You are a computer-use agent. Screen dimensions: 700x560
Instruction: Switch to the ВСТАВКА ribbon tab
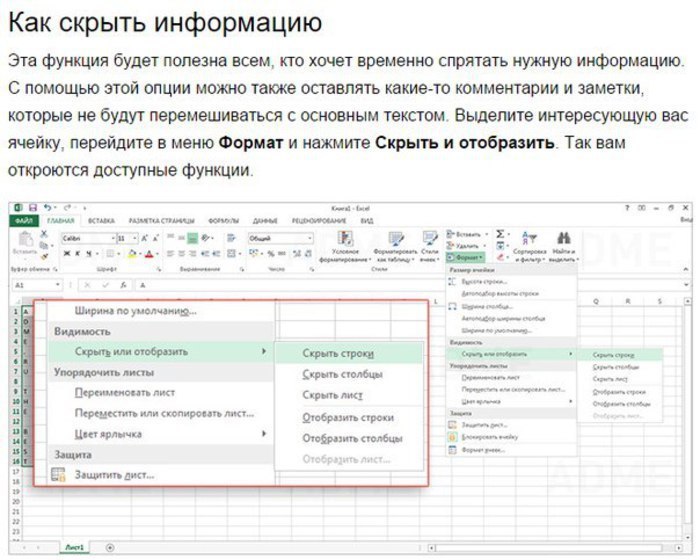coord(100,220)
